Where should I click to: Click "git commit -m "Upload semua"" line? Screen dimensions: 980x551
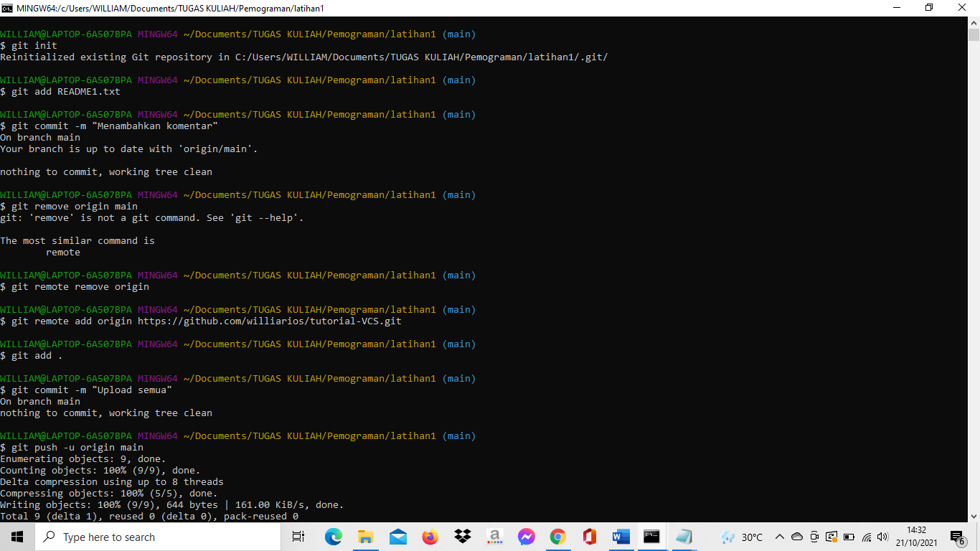point(86,390)
